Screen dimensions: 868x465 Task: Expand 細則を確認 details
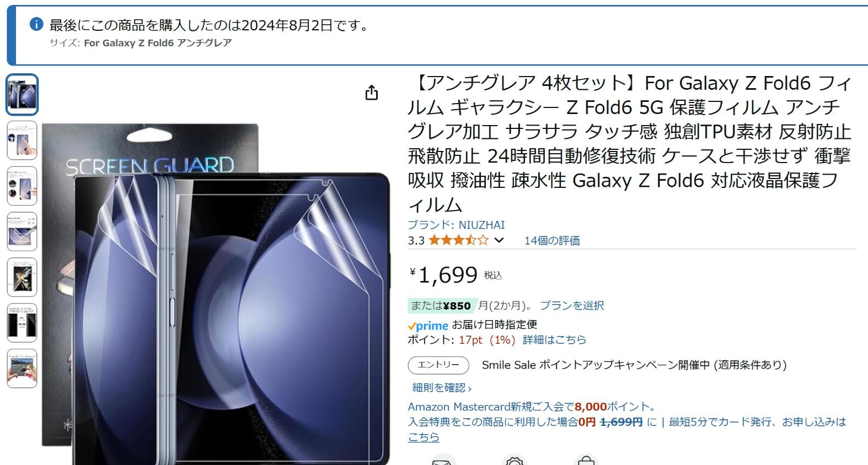pos(442,388)
